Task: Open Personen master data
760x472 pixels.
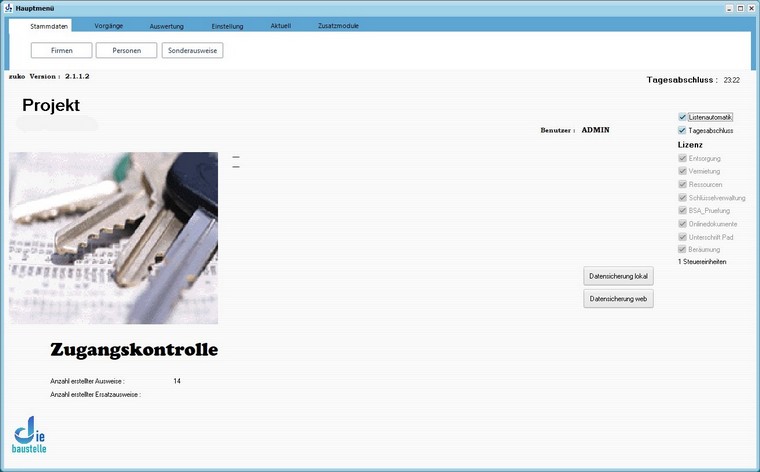Action: coord(126,50)
